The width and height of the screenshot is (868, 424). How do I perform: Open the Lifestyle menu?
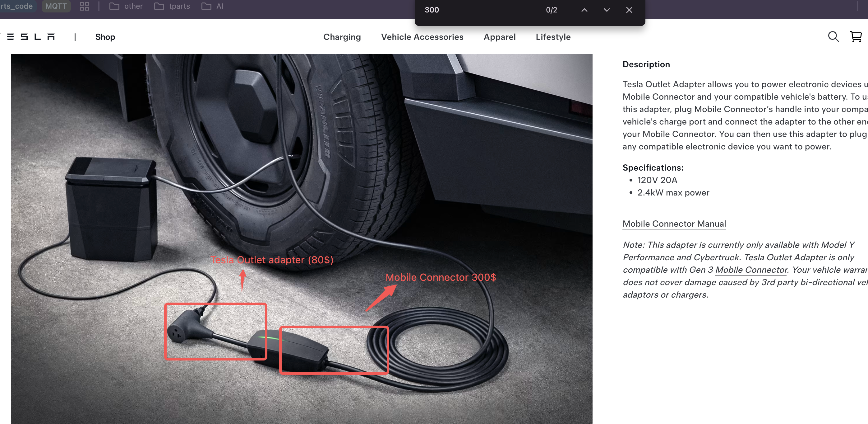click(553, 37)
